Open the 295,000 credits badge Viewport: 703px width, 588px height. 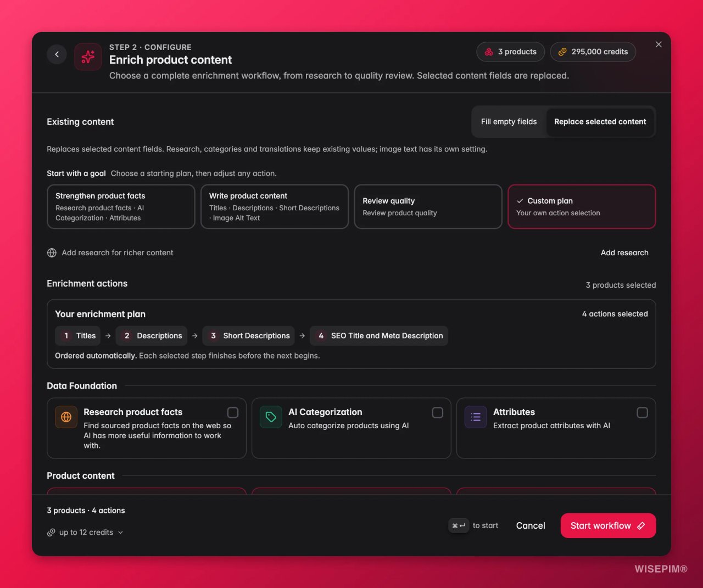593,52
